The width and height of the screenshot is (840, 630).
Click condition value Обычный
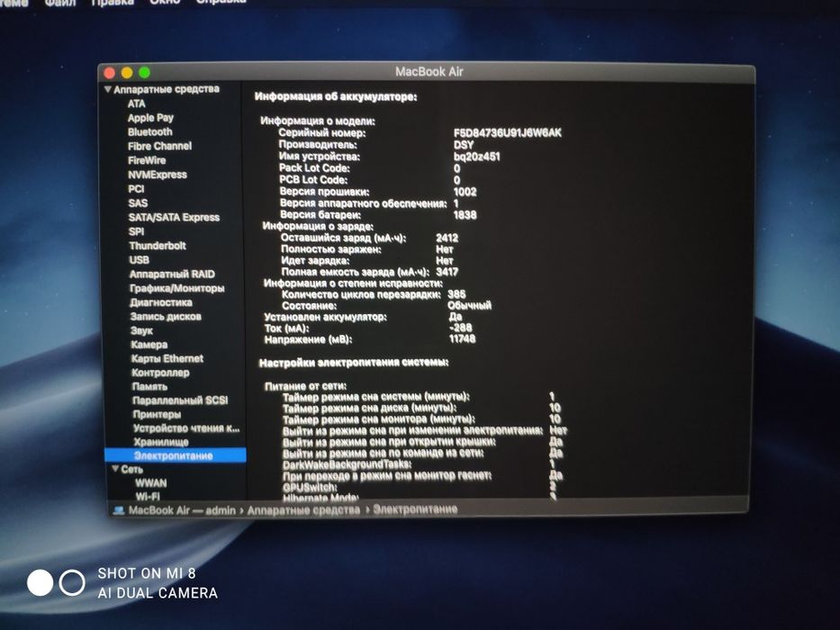[469, 305]
